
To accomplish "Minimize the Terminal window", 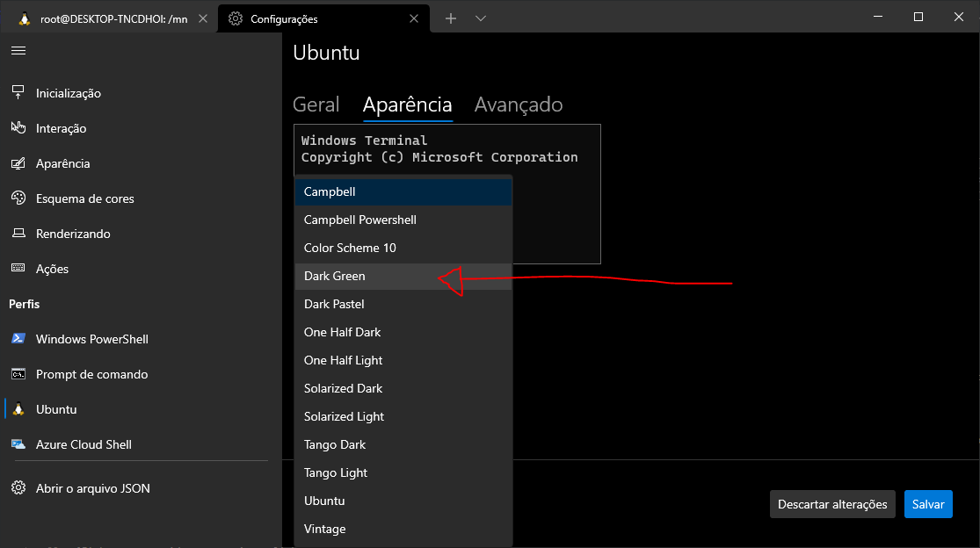I will (x=878, y=17).
